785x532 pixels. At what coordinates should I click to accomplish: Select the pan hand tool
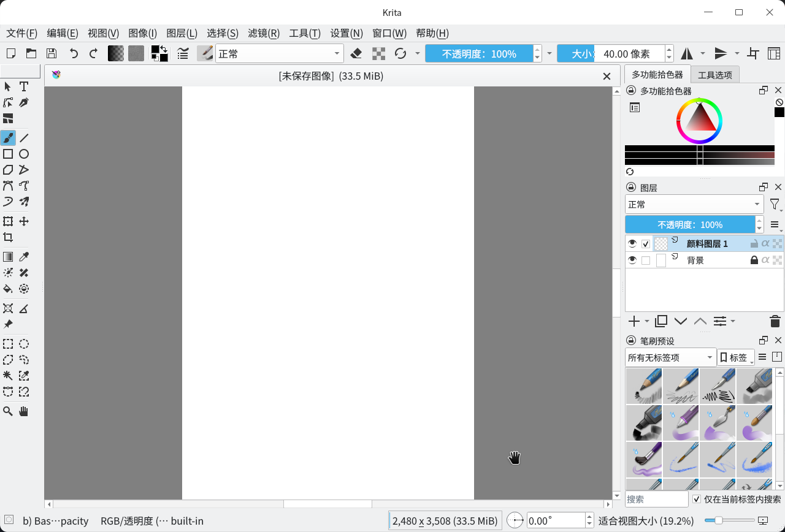[x=24, y=411]
